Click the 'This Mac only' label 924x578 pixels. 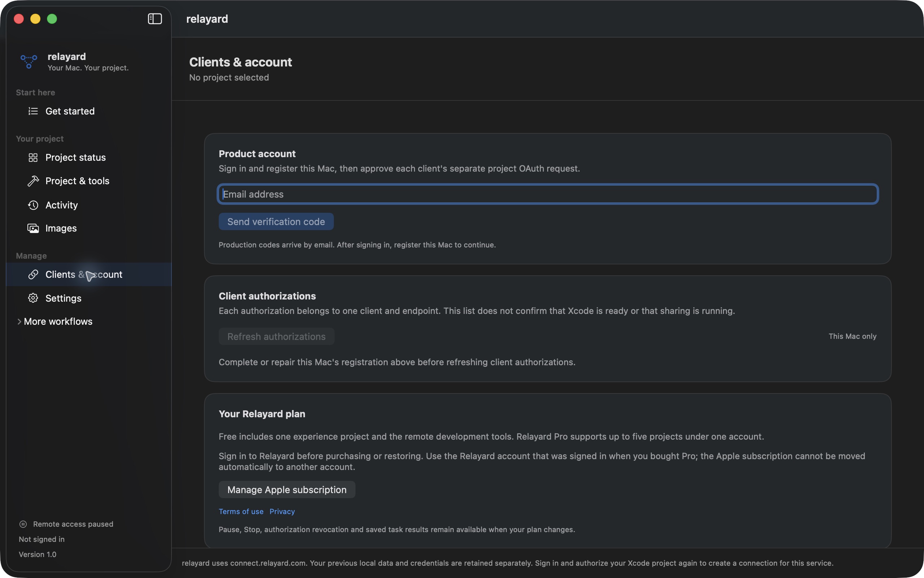852,336
